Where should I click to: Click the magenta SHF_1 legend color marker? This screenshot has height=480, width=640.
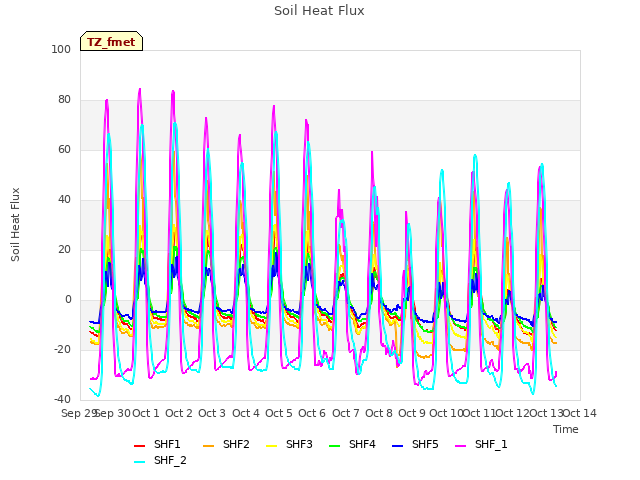[x=460, y=446]
